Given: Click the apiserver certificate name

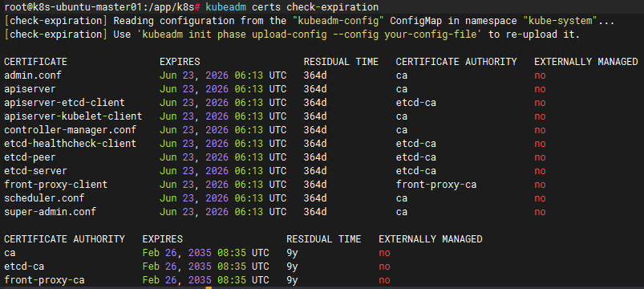Looking at the screenshot, I should pos(30,89).
